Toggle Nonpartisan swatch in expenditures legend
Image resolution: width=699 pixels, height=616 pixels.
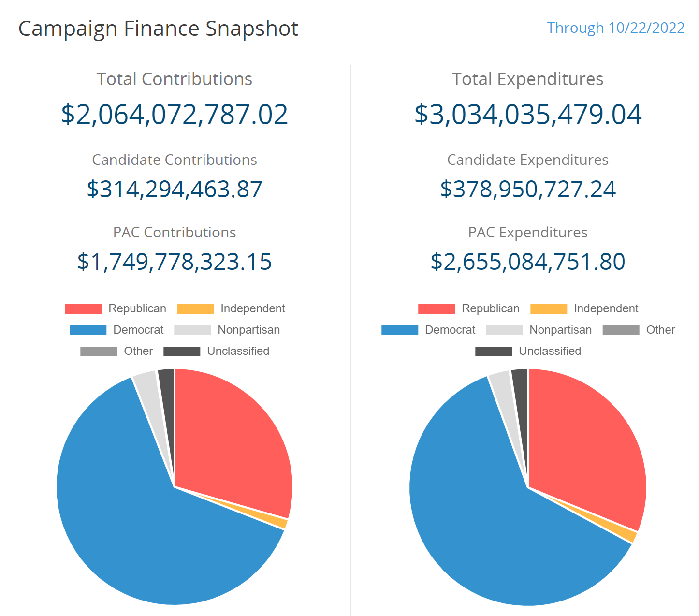tap(504, 330)
